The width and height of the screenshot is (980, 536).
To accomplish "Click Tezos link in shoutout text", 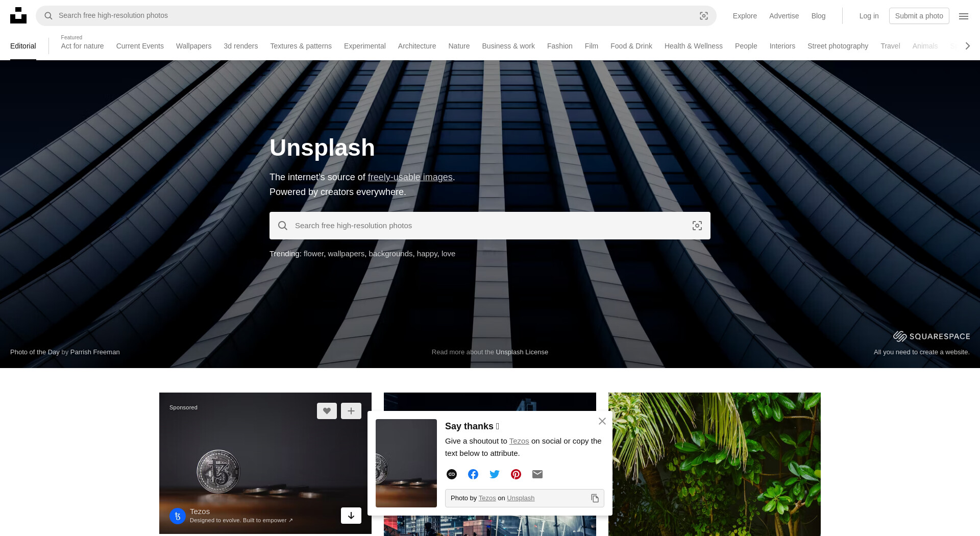I will coord(519,441).
